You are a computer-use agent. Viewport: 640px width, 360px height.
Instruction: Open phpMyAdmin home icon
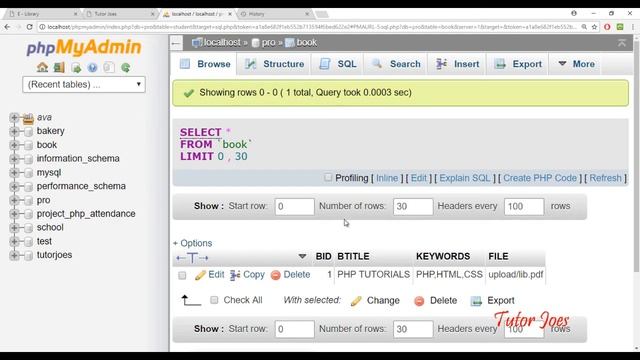pos(42,67)
